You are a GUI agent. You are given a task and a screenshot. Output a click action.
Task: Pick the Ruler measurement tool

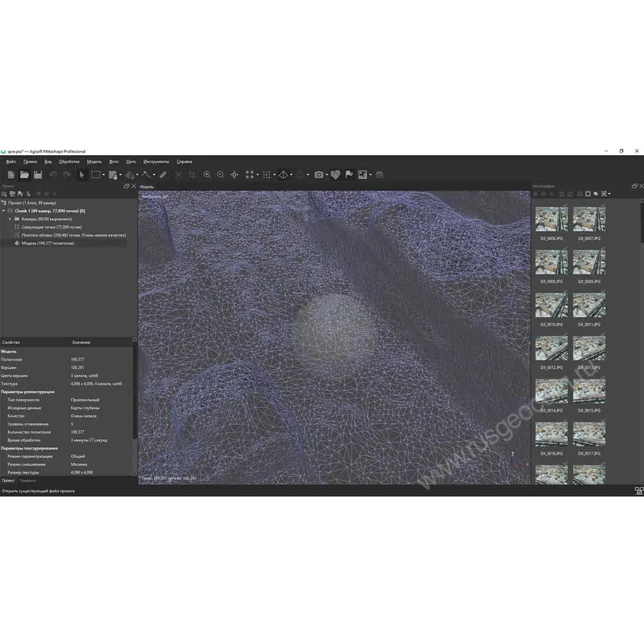(163, 175)
